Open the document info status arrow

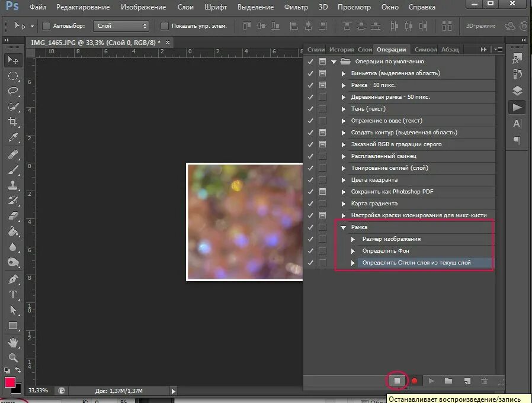pyautogui.click(x=174, y=391)
